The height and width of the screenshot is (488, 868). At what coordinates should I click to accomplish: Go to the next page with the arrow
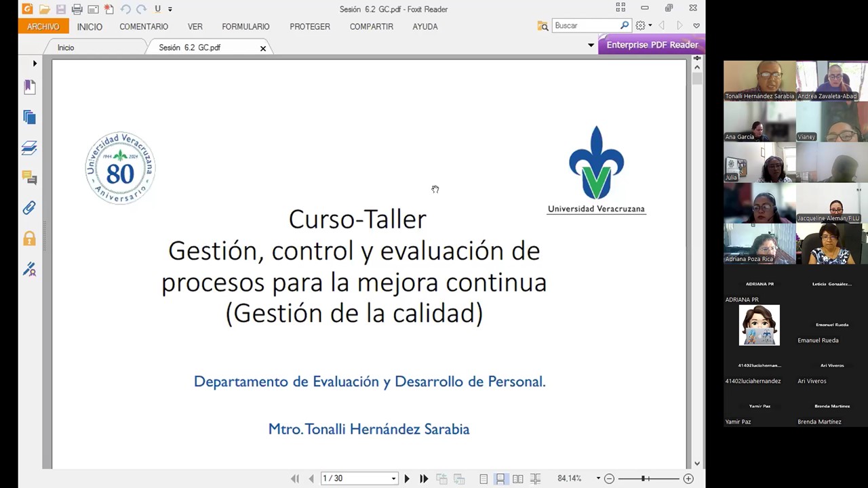(x=406, y=479)
